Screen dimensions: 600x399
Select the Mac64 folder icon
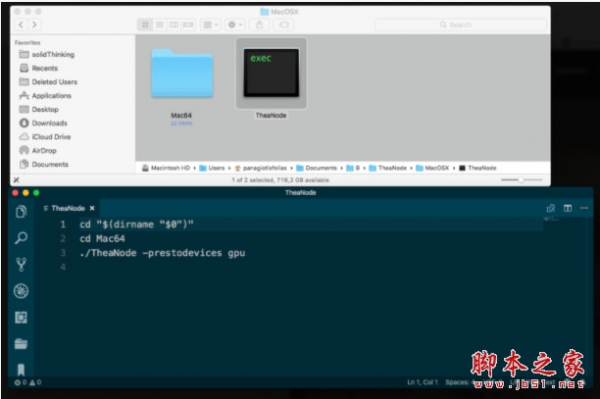pos(182,73)
